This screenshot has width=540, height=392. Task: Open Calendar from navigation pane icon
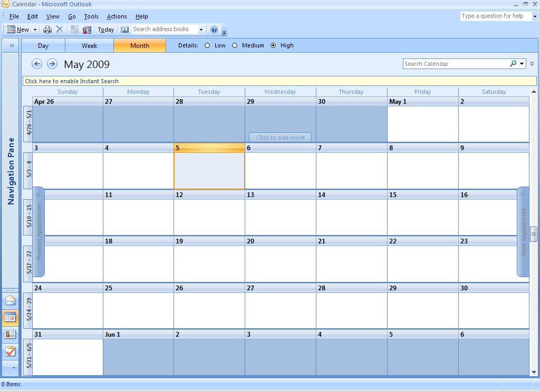(x=10, y=317)
